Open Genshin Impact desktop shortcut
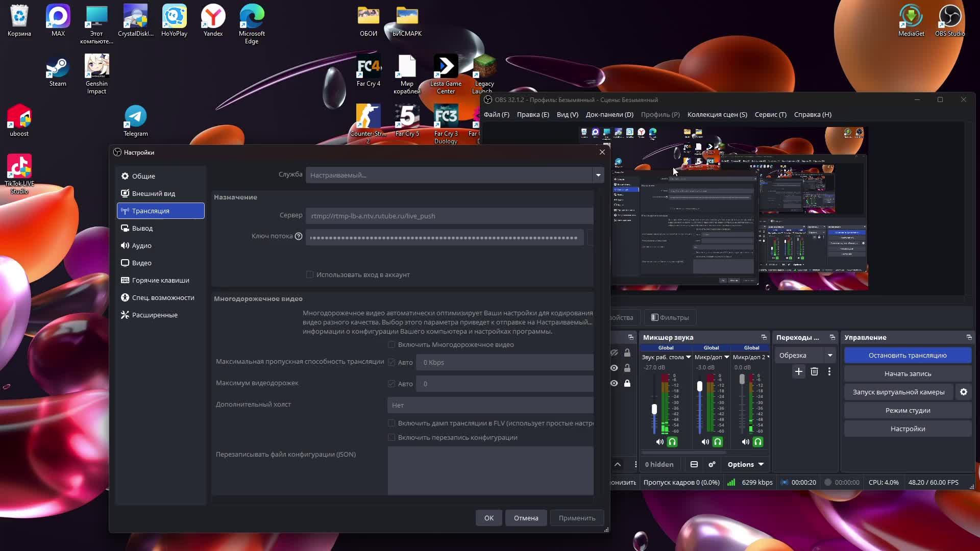 (x=96, y=74)
